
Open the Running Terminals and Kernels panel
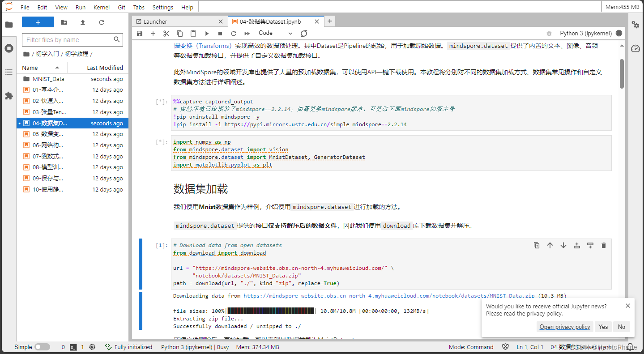pyautogui.click(x=9, y=48)
